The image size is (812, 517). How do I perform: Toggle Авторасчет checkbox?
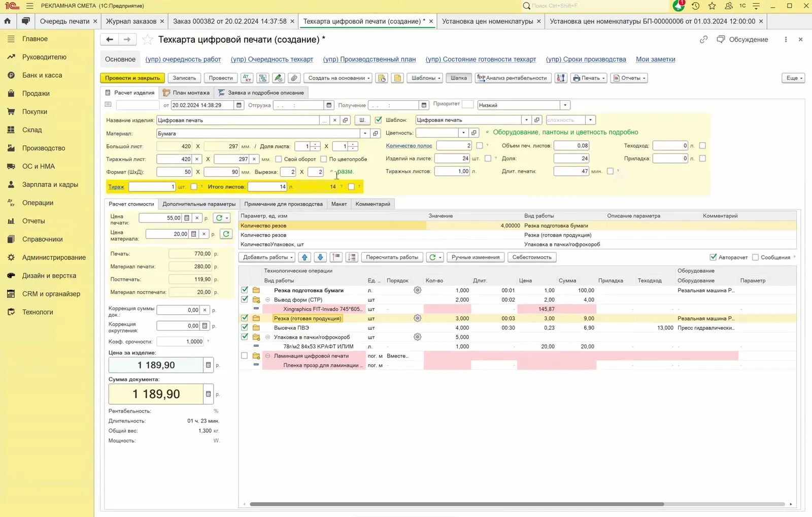713,257
